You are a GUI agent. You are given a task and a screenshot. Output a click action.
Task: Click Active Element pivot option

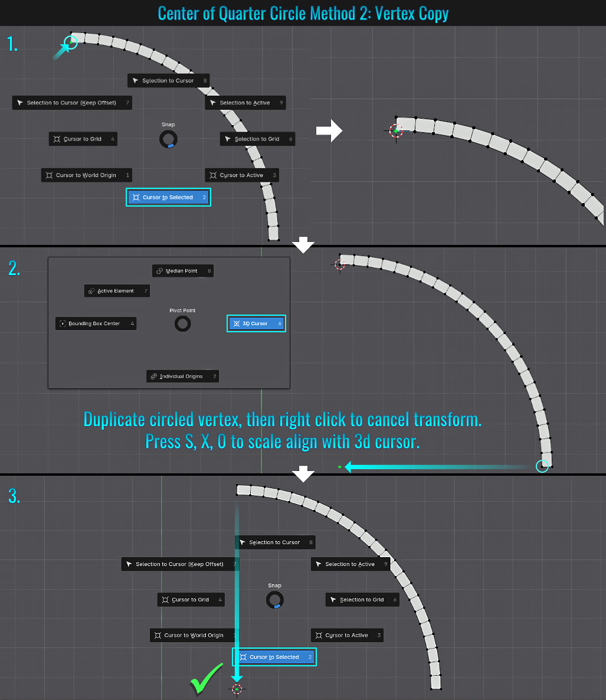point(116,291)
